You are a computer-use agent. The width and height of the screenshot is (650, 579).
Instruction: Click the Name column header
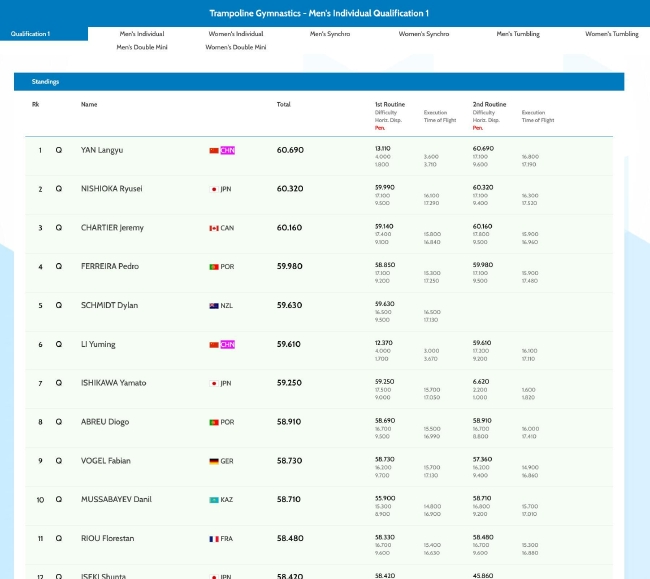point(89,104)
